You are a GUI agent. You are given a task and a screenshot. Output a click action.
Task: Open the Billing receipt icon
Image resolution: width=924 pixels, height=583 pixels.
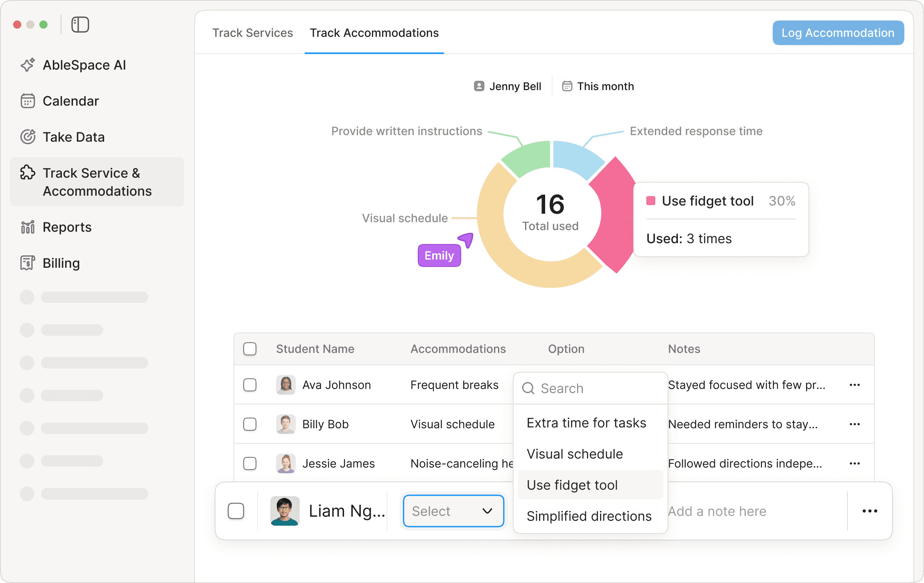(x=28, y=263)
